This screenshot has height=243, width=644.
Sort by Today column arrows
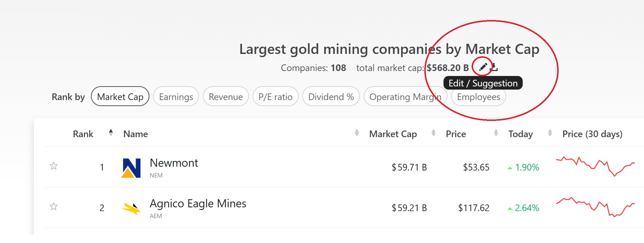550,133
